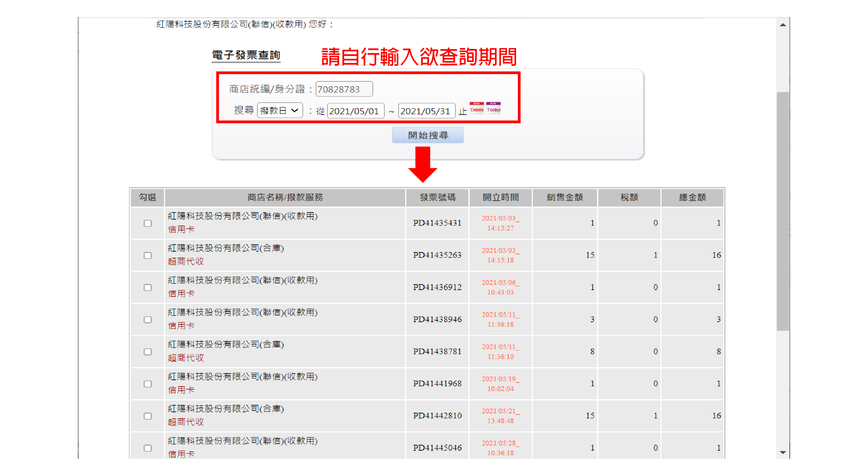868x476 pixels.
Task: Toggle checkbox for invoice PD41441968
Action: (148, 384)
